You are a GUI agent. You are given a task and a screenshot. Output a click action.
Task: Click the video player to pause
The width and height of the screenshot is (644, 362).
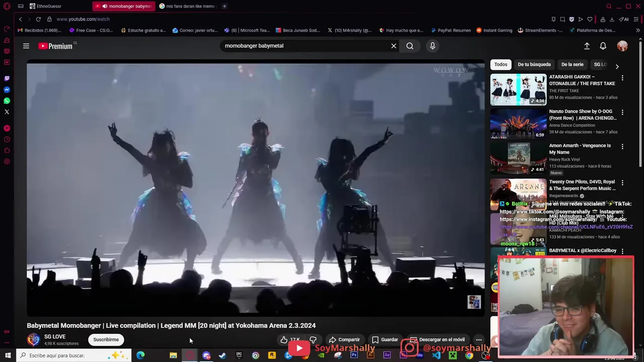(x=256, y=189)
